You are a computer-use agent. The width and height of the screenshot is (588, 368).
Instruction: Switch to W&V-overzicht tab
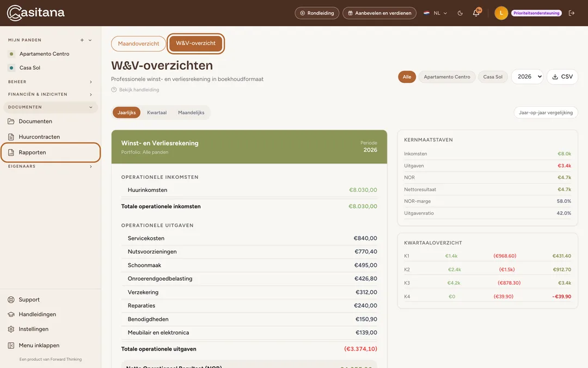tap(196, 43)
